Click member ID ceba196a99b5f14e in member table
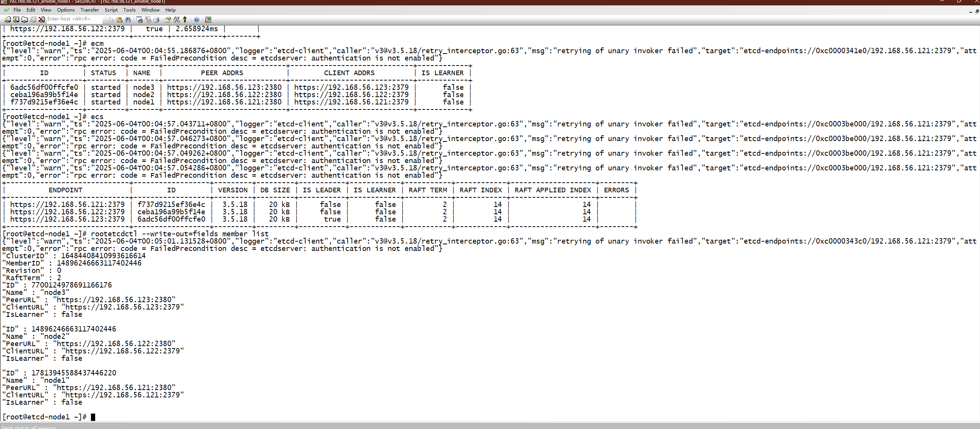 [x=44, y=95]
